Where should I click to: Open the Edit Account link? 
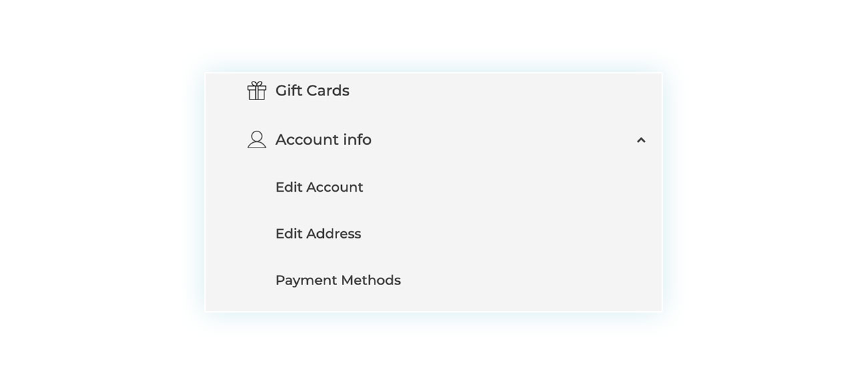click(x=319, y=187)
